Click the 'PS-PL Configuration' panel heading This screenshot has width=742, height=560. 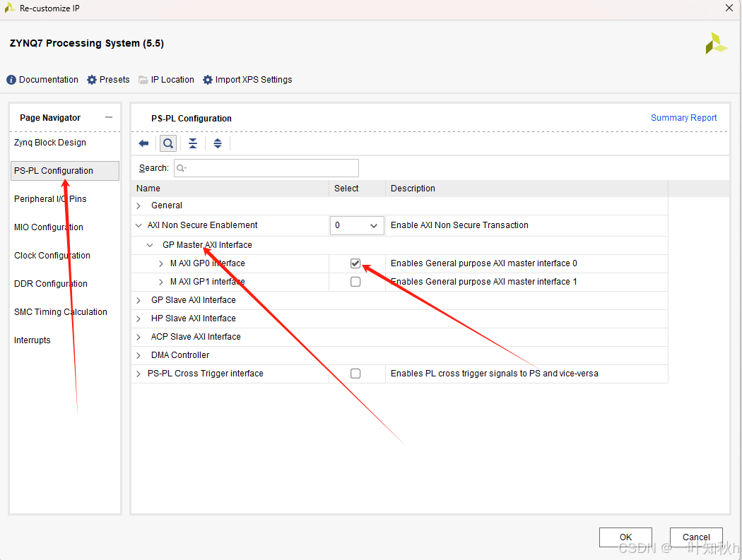click(x=192, y=119)
